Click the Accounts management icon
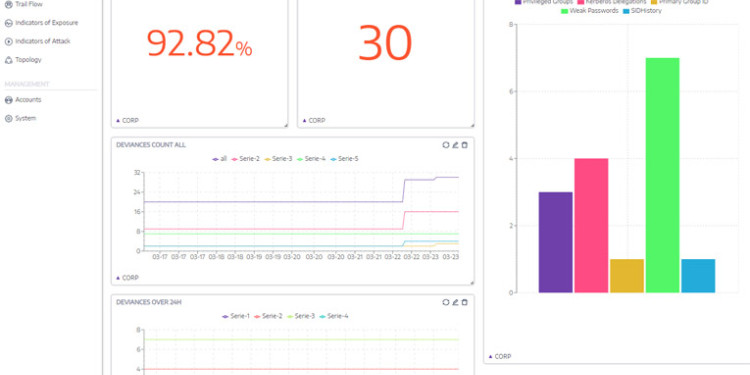The width and height of the screenshot is (750, 375). tap(8, 100)
